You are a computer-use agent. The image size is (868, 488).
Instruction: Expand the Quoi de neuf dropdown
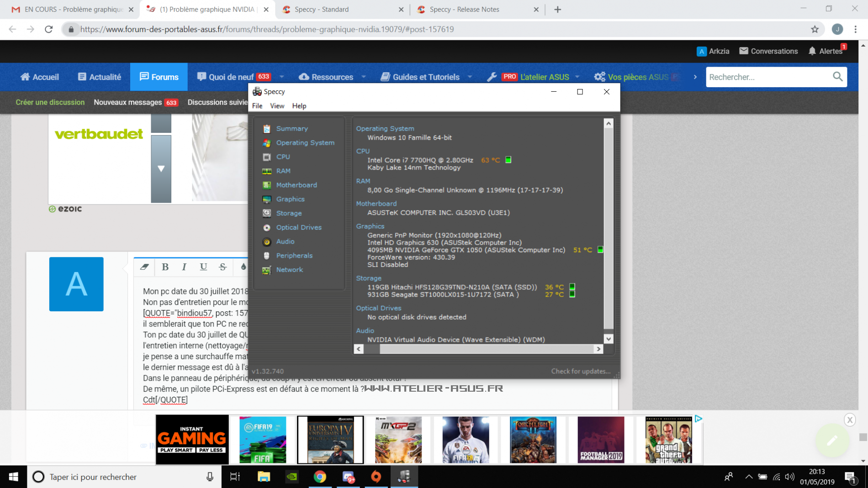[x=282, y=77]
